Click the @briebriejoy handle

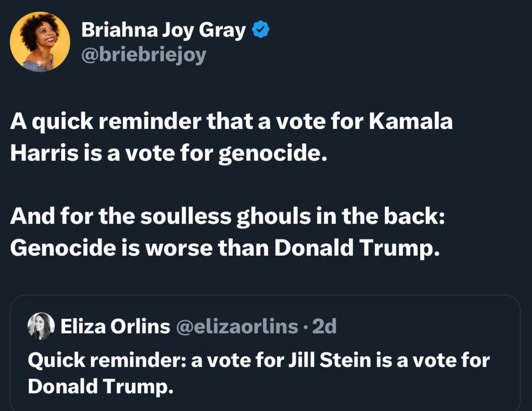coord(143,55)
